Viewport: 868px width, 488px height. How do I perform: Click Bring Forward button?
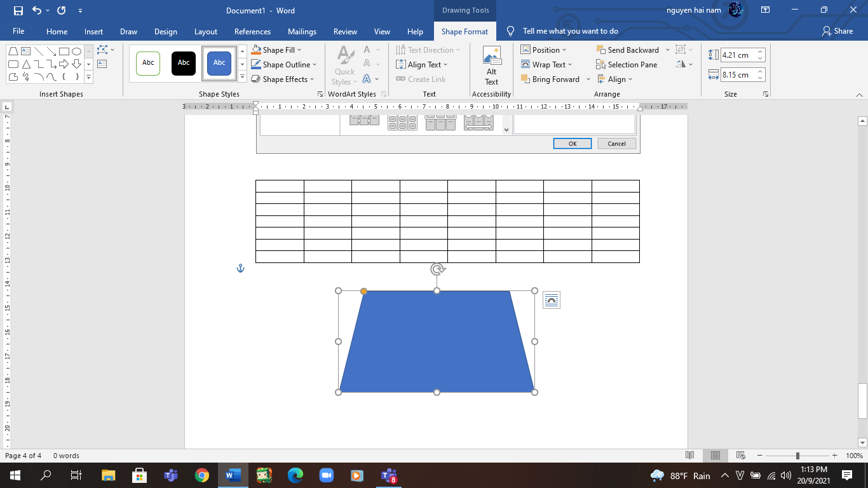550,79
